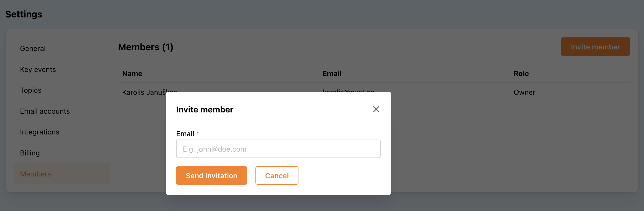
Task: Click the Invite member dialog title
Action: coord(205,109)
